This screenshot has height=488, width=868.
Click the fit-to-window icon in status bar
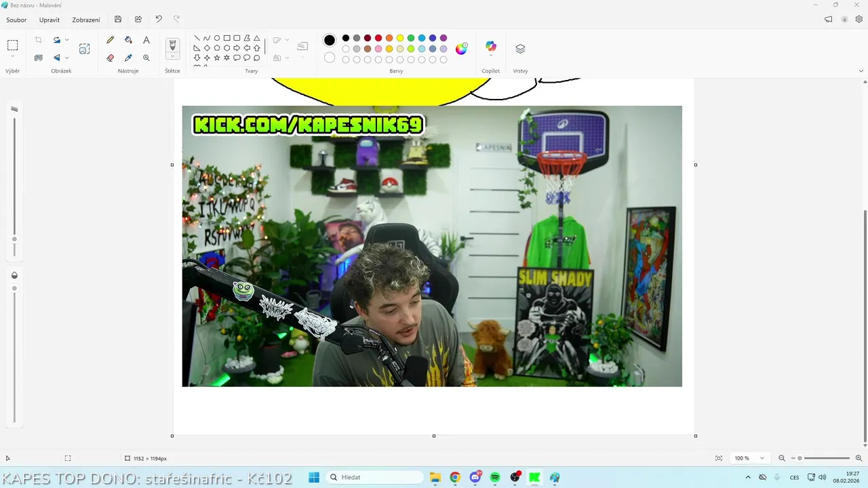click(719, 458)
